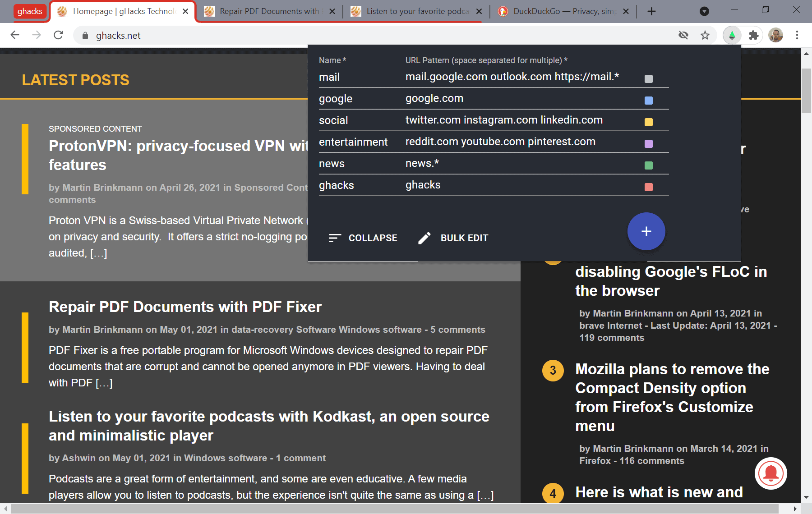
Task: Open disabling Google's FLoC article
Action: (671, 281)
